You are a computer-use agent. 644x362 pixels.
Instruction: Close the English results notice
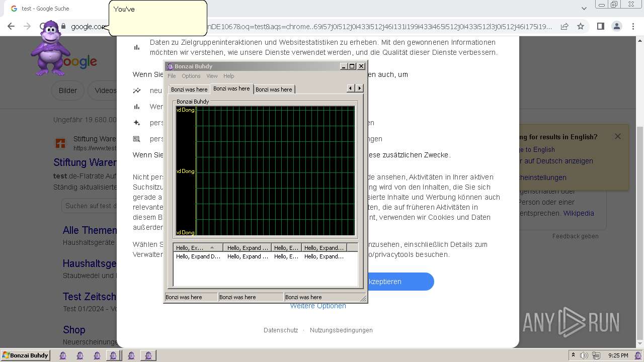pos(618,136)
